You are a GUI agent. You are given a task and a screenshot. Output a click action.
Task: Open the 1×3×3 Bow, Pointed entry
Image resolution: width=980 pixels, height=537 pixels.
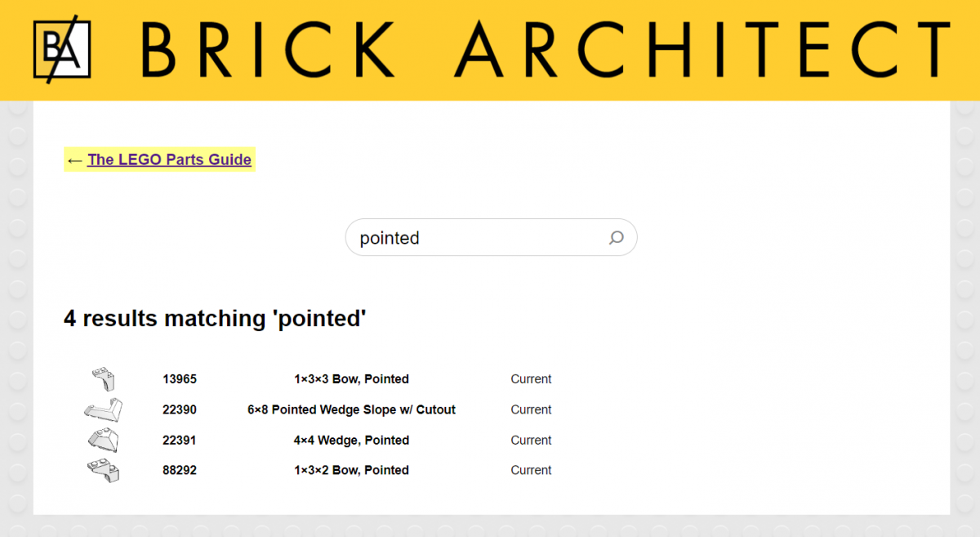click(x=351, y=378)
